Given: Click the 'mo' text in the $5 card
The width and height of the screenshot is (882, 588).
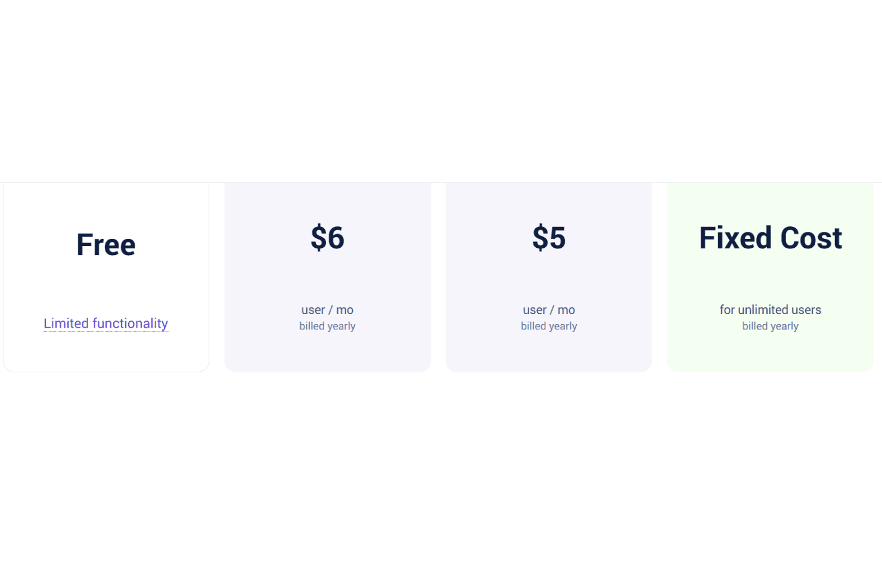Looking at the screenshot, I should [567, 310].
